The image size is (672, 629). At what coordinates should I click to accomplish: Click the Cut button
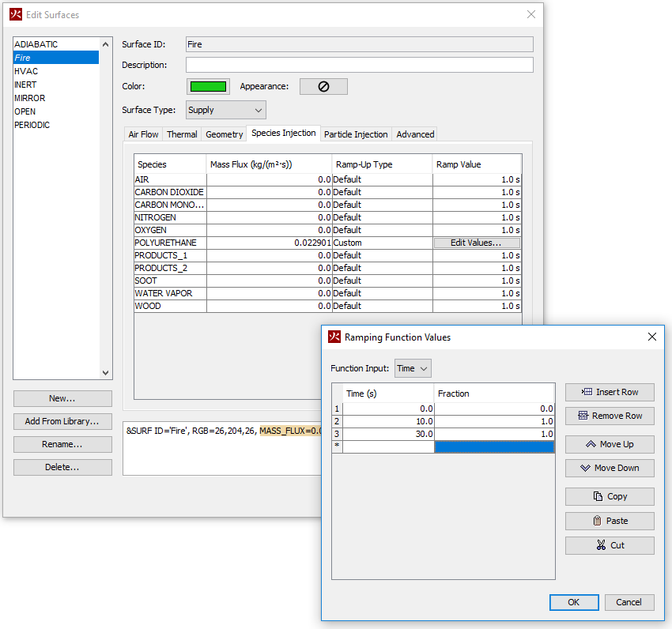[x=610, y=545]
